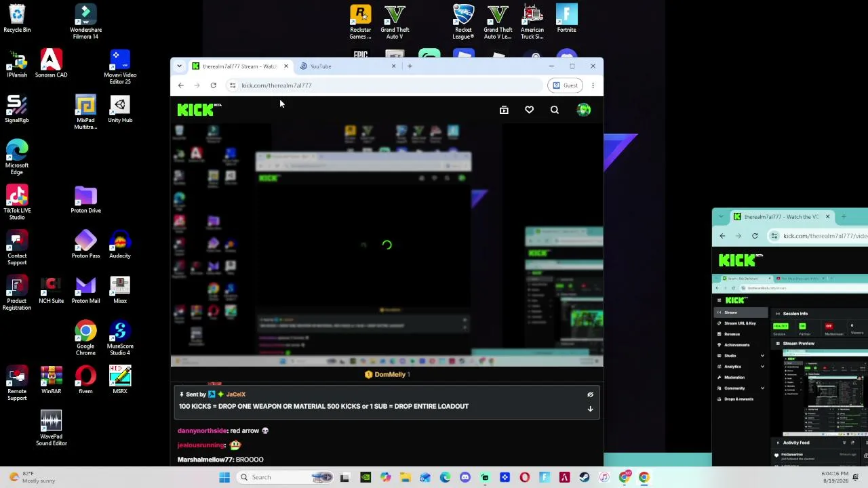
Task: Open the Guest profile button
Action: 565,85
